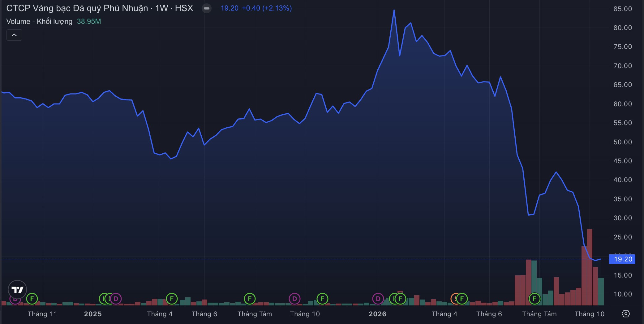Open the TradingView logo button
Viewport: 644px width, 324px height.
[x=17, y=290]
